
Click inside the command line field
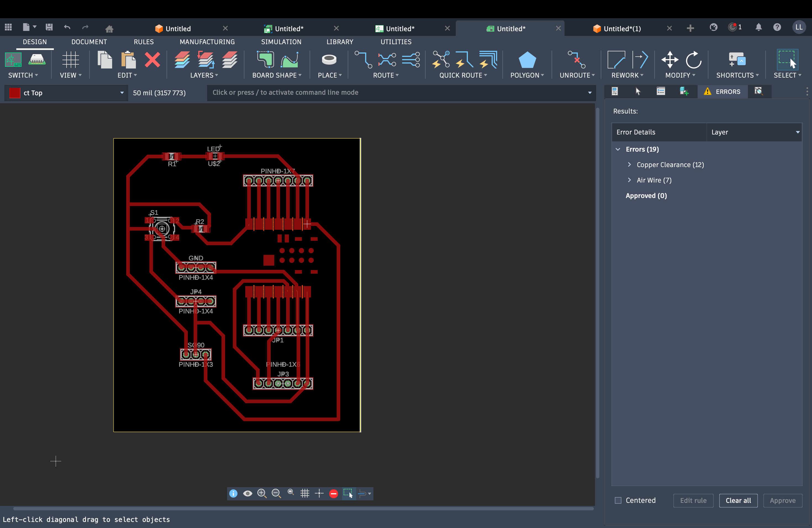(x=375, y=93)
